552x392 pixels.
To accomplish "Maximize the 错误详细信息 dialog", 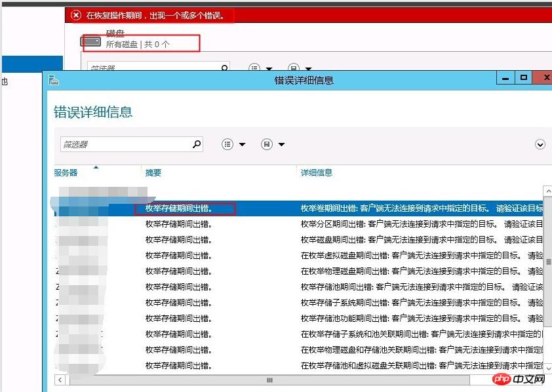I will (x=524, y=78).
